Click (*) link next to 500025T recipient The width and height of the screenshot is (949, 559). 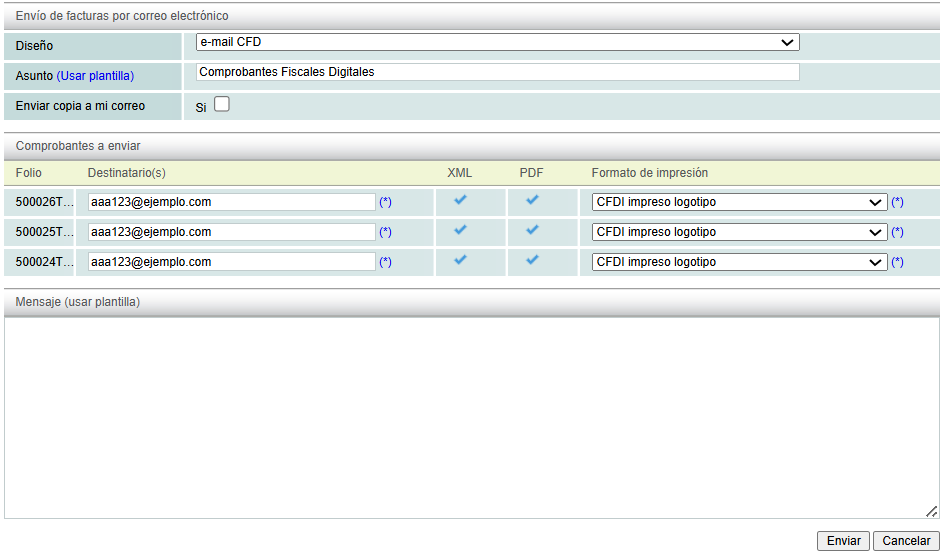tap(385, 232)
